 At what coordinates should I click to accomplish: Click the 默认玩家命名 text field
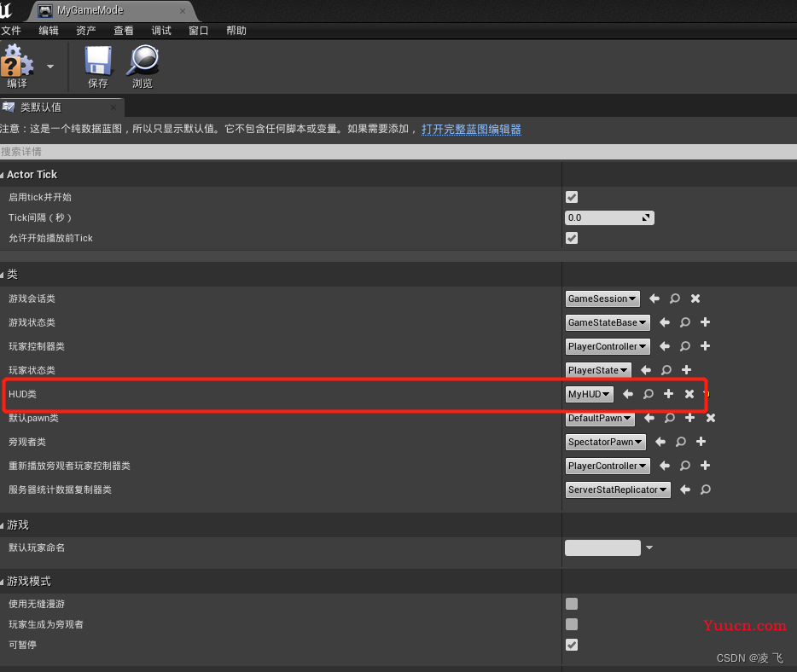coord(602,548)
